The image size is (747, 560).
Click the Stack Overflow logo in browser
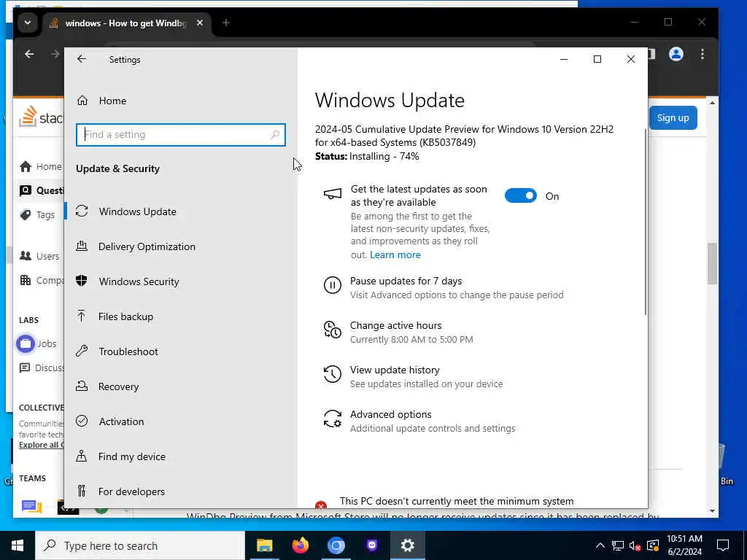click(41, 117)
